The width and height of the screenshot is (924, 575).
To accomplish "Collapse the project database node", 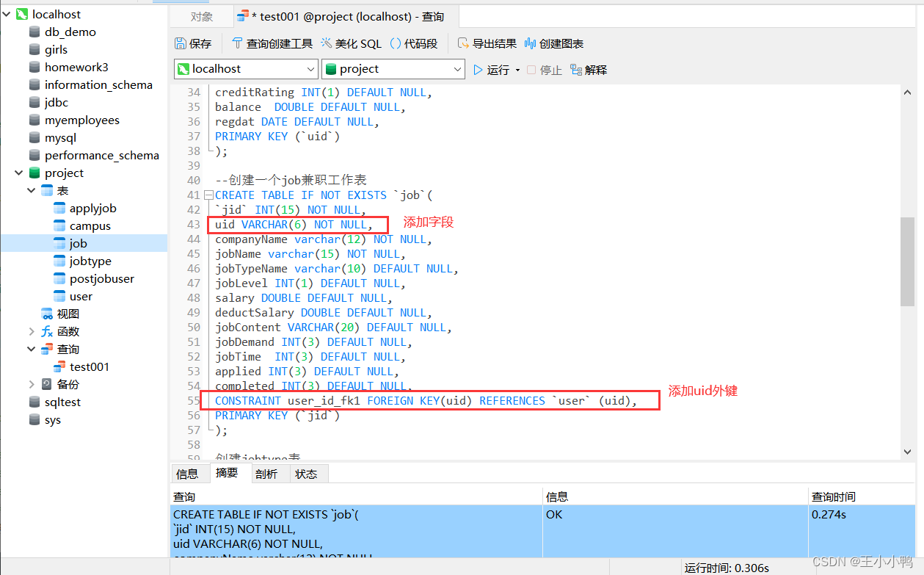I will 18,173.
